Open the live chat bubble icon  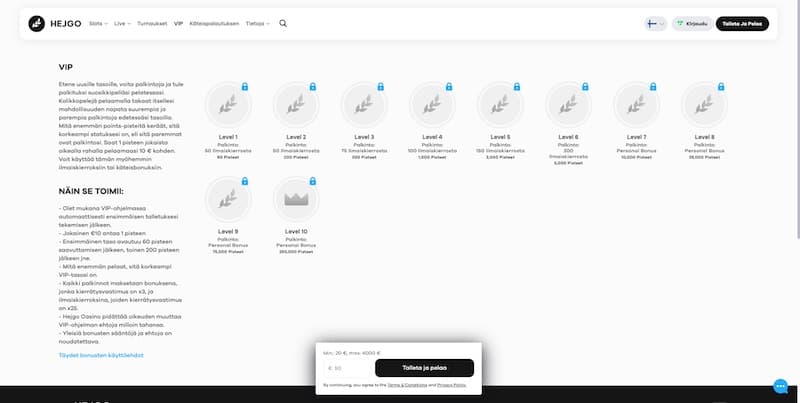pos(780,387)
